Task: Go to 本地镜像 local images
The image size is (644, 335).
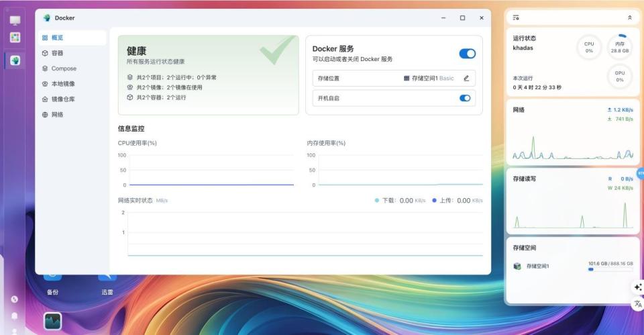Action: [62, 84]
